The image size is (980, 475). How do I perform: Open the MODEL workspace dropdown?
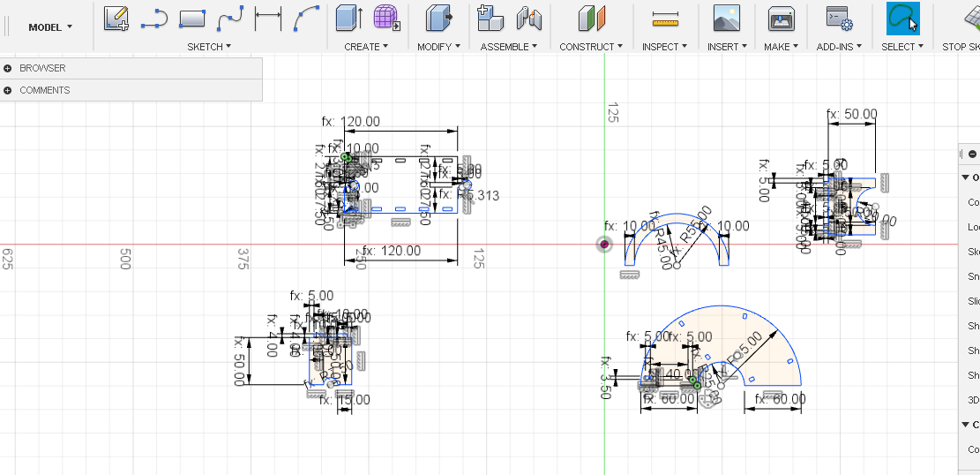tap(50, 26)
